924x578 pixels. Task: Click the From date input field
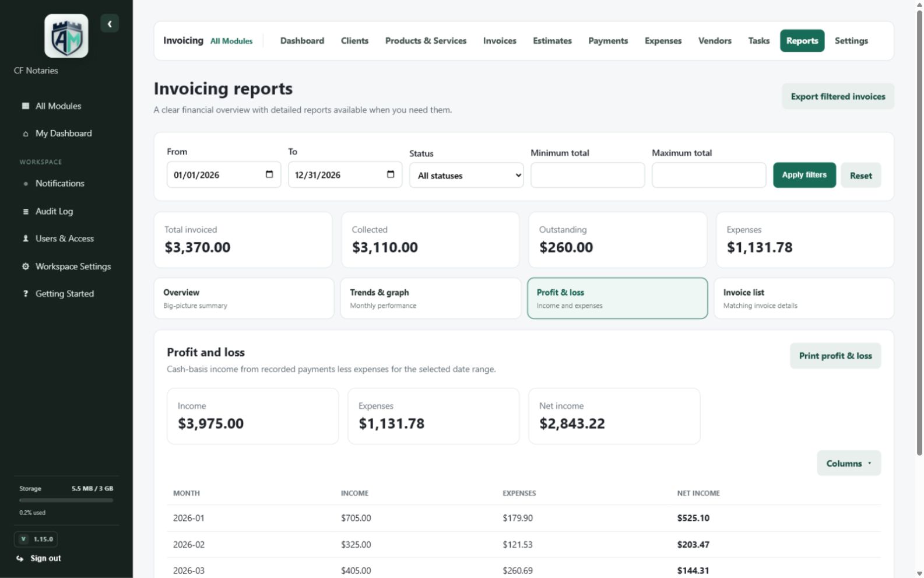point(224,174)
